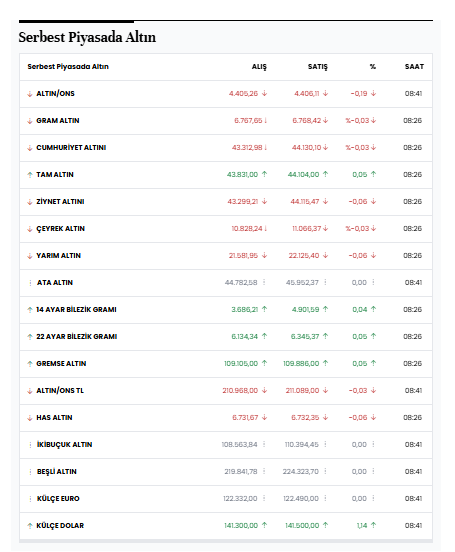Click the up arrow icon beside TAM ALTIN
This screenshot has height=552, width=455.
pos(30,175)
